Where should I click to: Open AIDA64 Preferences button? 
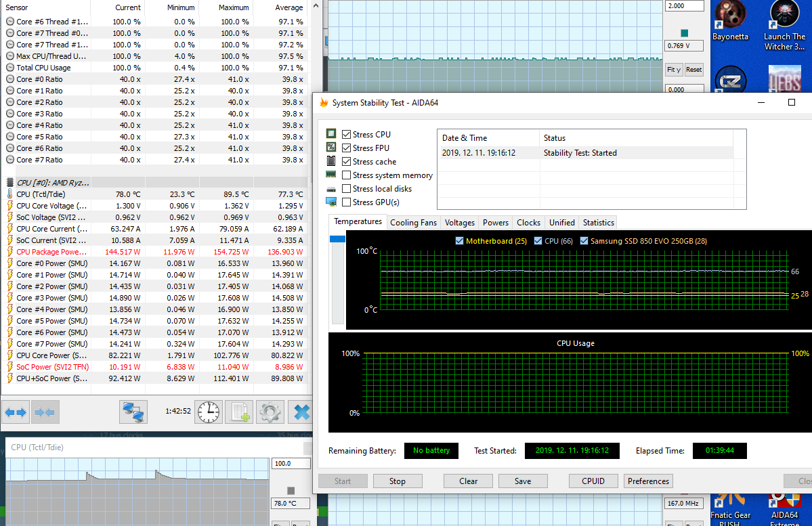[648, 481]
